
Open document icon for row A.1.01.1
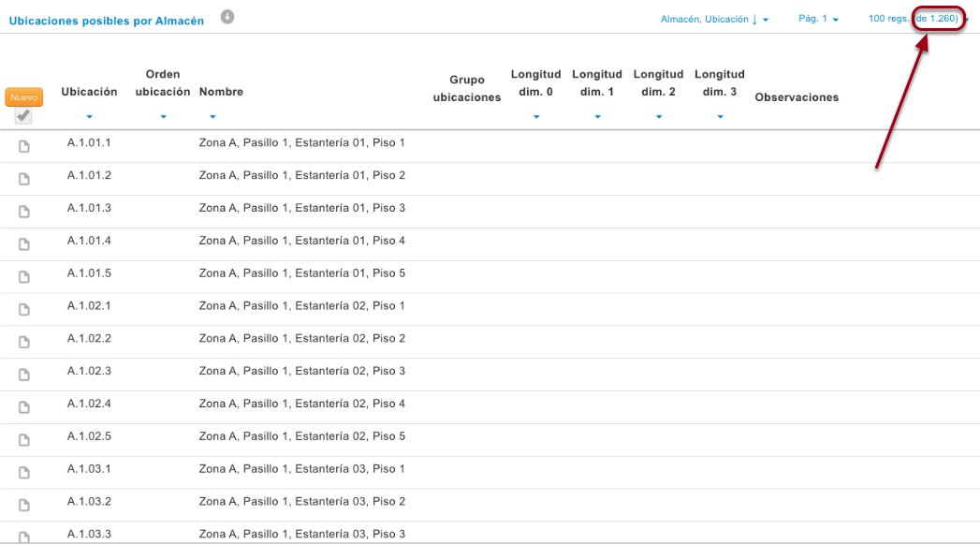(x=24, y=147)
